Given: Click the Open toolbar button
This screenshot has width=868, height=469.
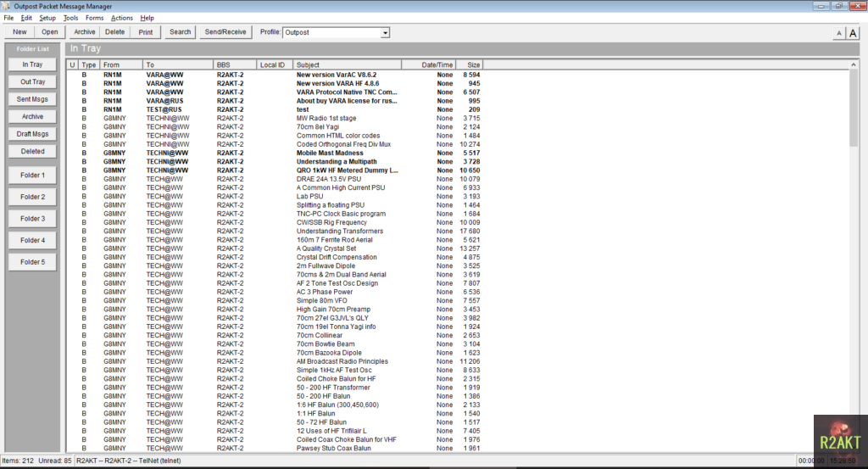Looking at the screenshot, I should [x=50, y=32].
